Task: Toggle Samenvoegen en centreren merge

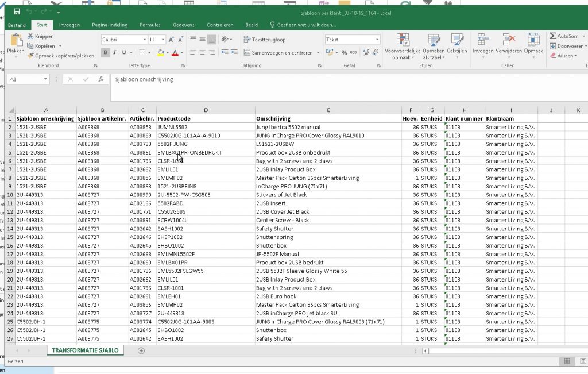Action: tap(278, 52)
